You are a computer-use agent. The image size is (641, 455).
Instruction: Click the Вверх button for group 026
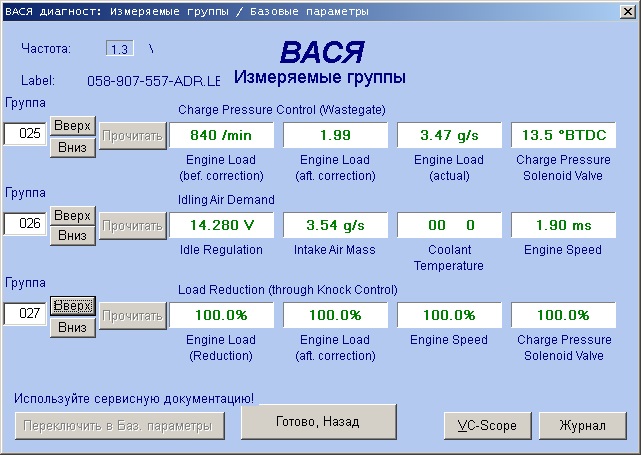coord(73,215)
